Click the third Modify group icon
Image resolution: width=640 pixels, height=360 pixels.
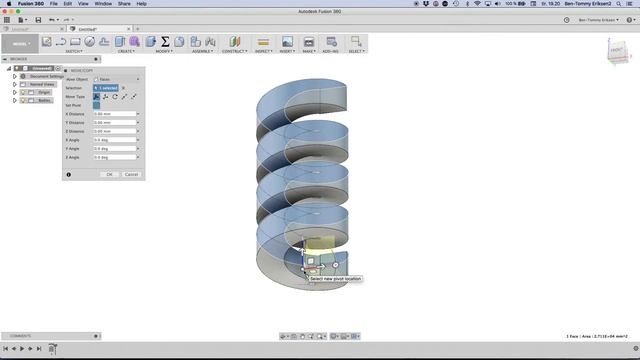tap(179, 42)
